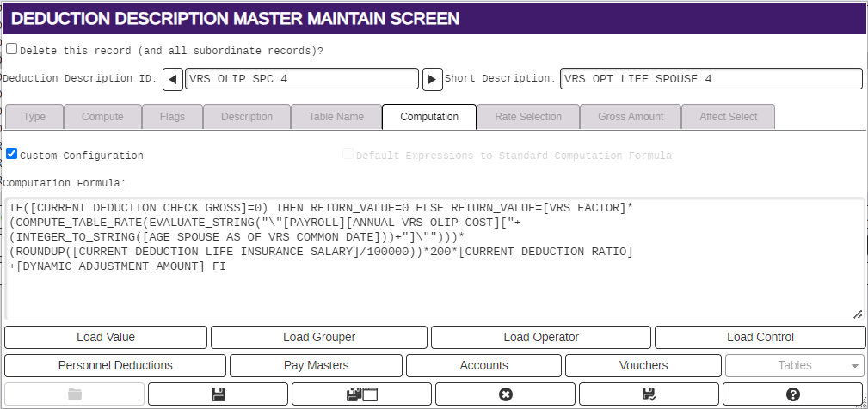Save the record with floppy disk icon

point(219,394)
